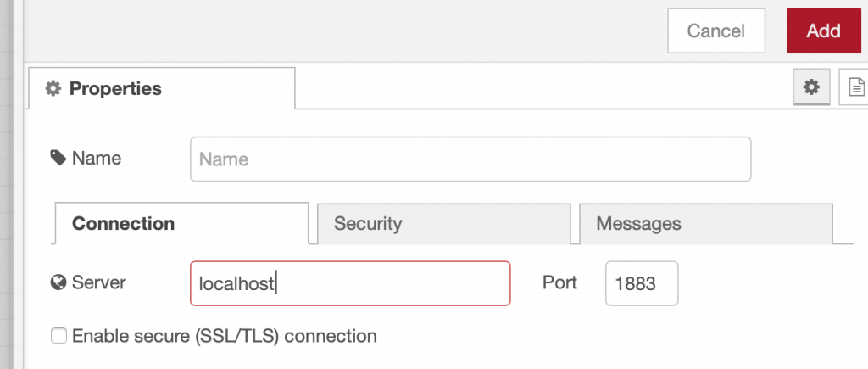Focus the Name input field
The image size is (868, 369).
tap(470, 159)
